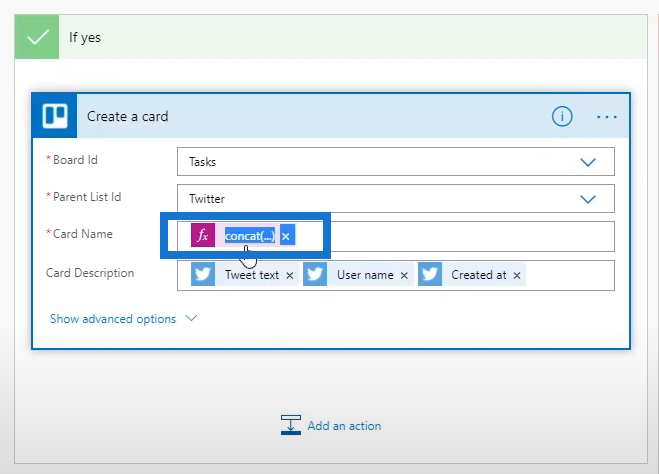Click Show advanced options link

coord(113,319)
